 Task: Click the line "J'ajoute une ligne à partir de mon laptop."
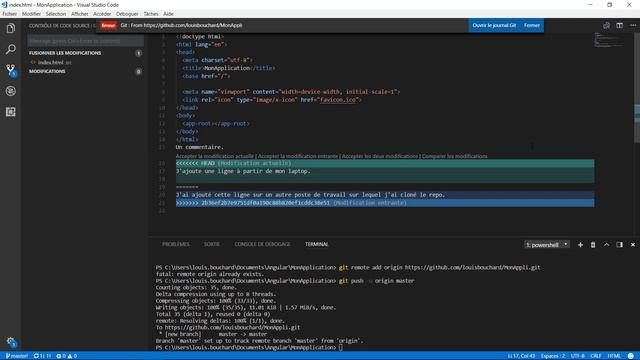(x=243, y=171)
